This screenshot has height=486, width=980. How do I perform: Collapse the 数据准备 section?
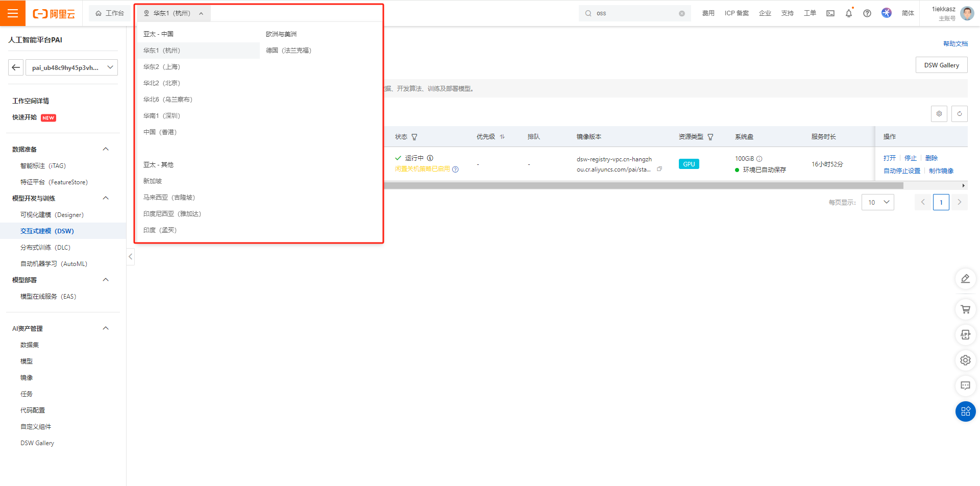(106, 149)
